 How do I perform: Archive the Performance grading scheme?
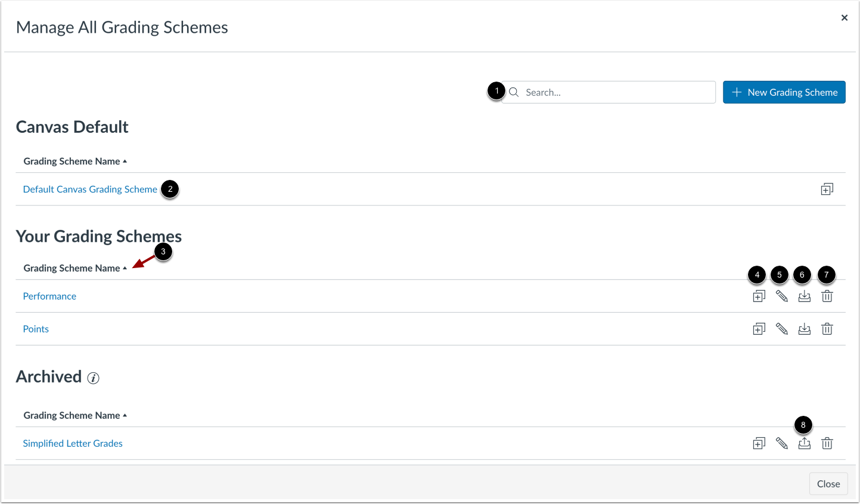point(804,296)
